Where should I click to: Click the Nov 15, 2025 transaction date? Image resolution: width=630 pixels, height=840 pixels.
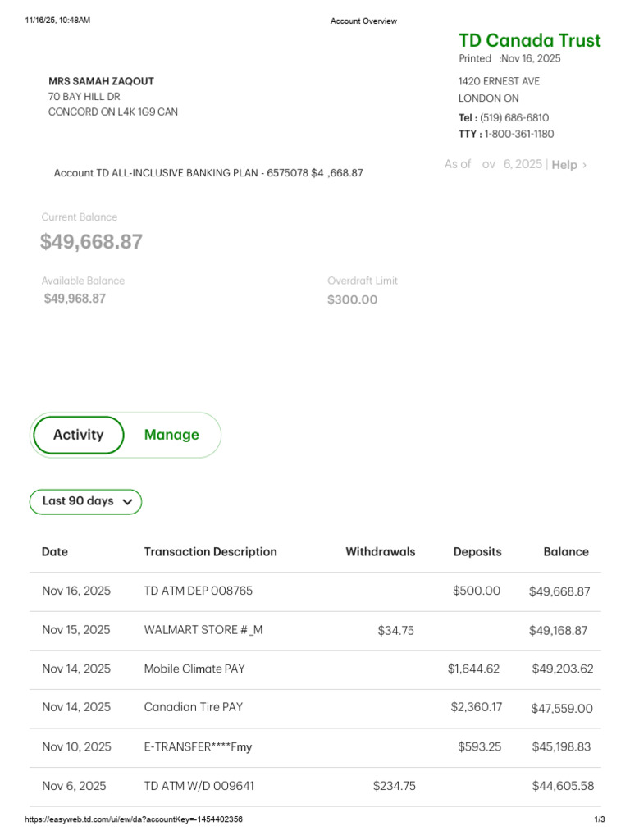click(x=76, y=630)
